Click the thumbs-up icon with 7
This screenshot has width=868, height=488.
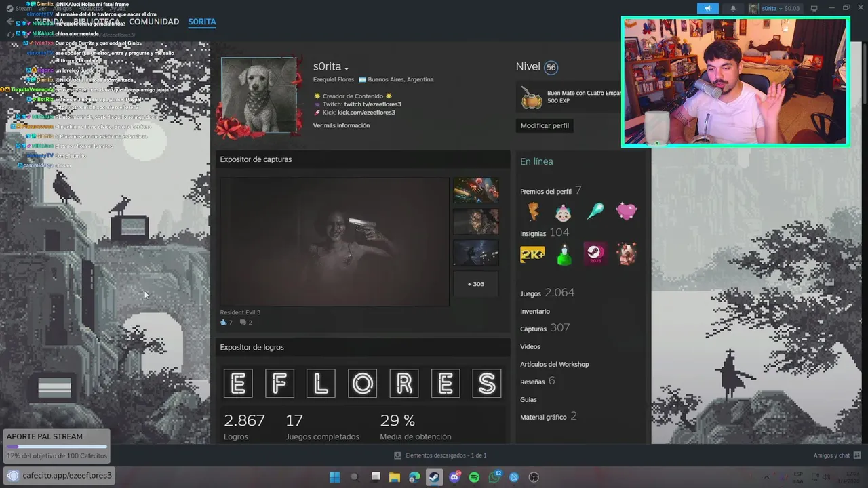(224, 323)
